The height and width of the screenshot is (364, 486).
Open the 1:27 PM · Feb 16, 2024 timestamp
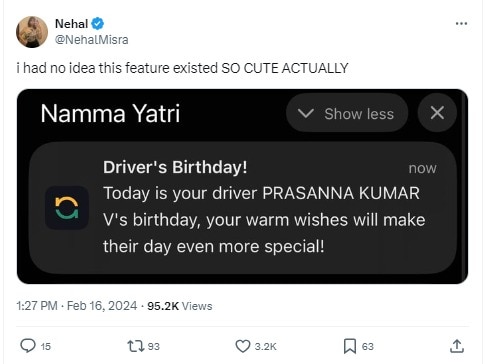click(77, 306)
